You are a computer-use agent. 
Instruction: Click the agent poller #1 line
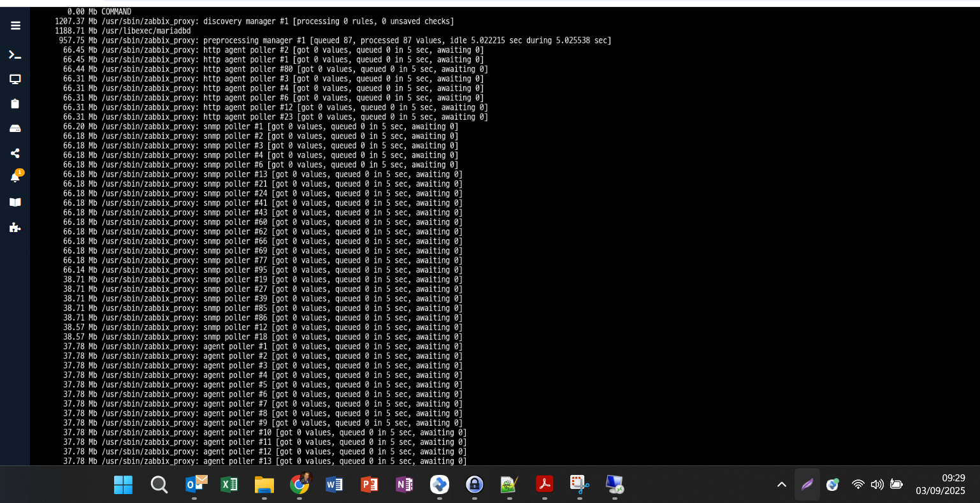pyautogui.click(x=263, y=346)
